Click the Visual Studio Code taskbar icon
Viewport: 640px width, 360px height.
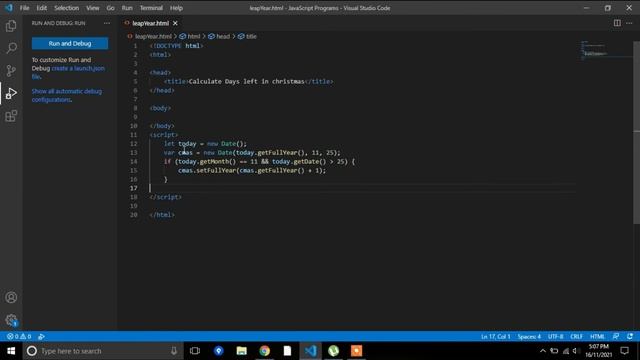(x=311, y=351)
